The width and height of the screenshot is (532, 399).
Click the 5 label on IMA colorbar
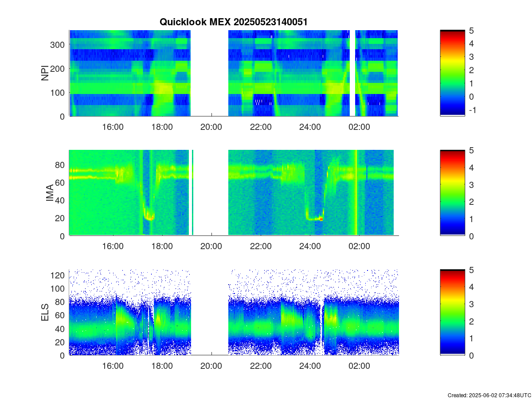point(472,150)
